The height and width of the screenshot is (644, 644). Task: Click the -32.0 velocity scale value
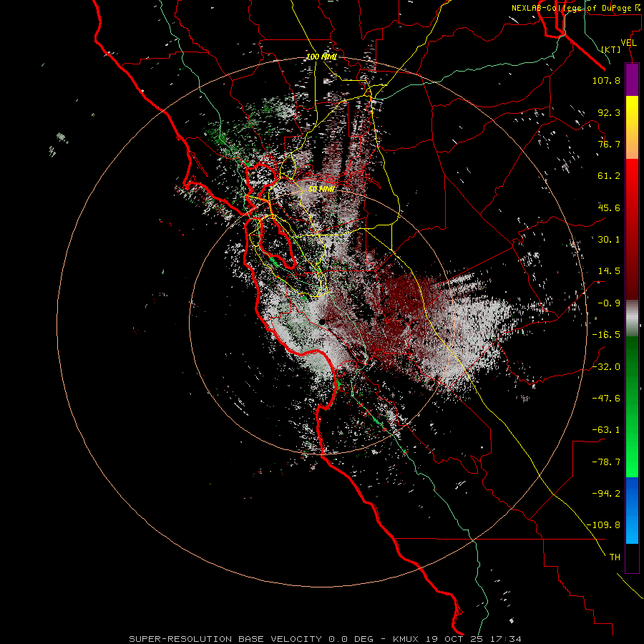(x=606, y=367)
